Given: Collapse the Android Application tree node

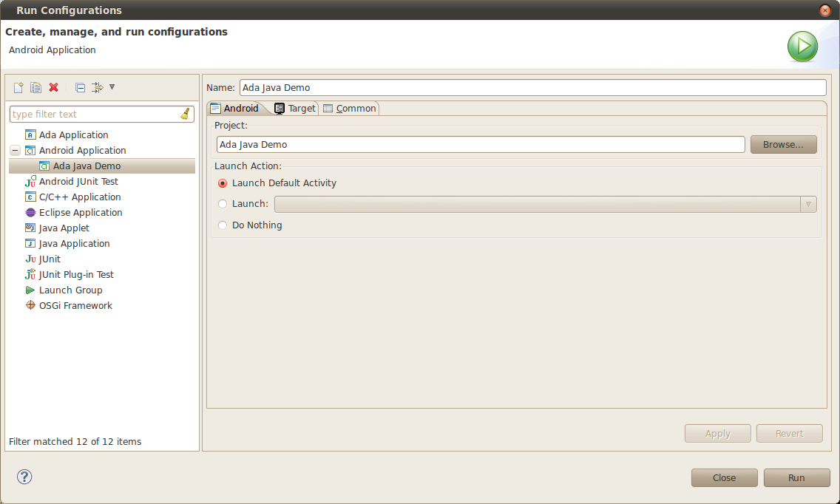Looking at the screenshot, I should 14,150.
